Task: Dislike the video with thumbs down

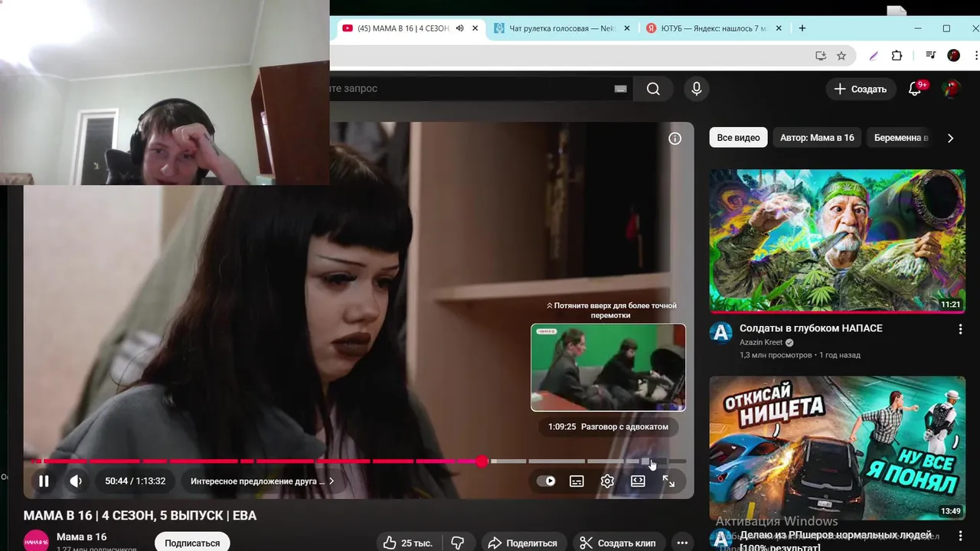Action: 458,543
